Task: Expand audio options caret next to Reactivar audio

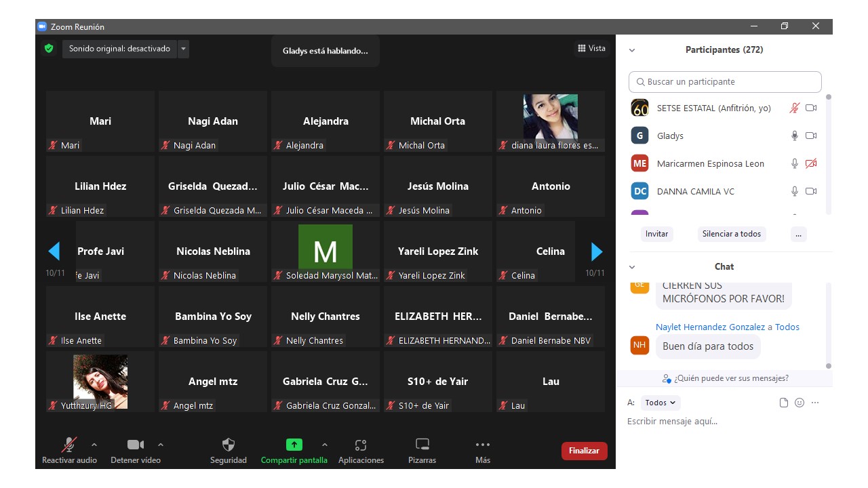Action: pos(94,445)
